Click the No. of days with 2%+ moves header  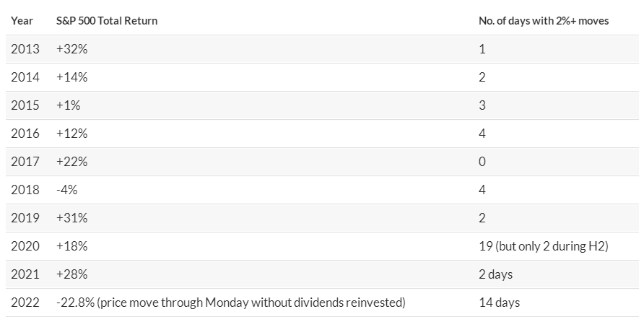pyautogui.click(x=544, y=21)
